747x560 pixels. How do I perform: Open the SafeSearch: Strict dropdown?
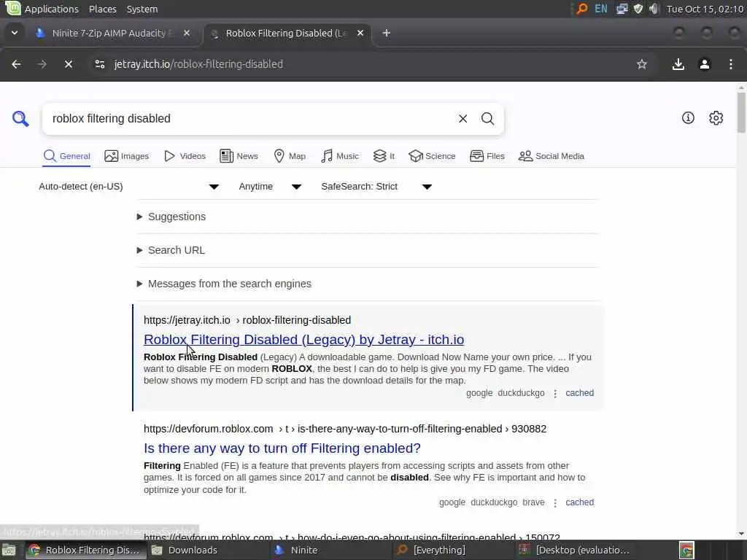coord(376,187)
